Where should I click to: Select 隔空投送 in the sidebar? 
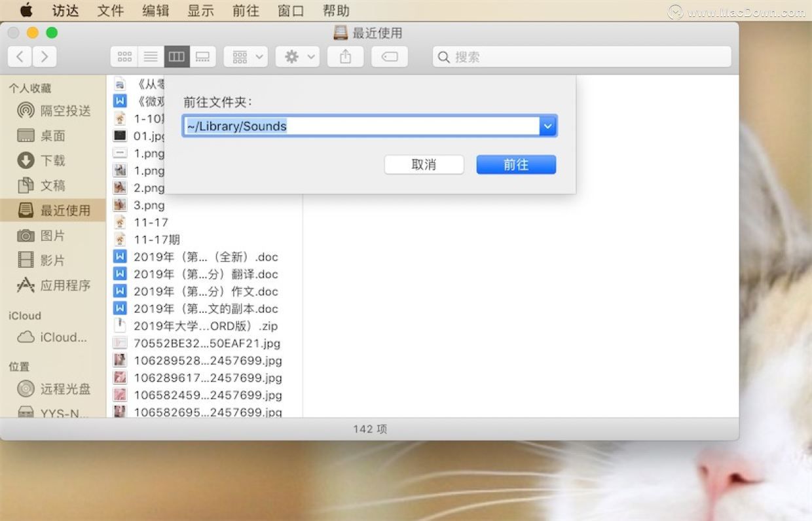(54, 111)
